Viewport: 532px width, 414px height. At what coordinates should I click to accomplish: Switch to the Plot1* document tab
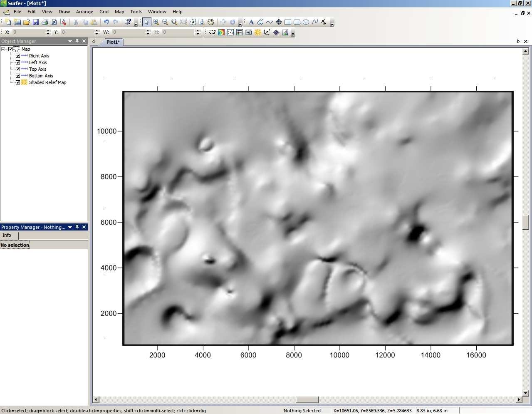tap(113, 42)
